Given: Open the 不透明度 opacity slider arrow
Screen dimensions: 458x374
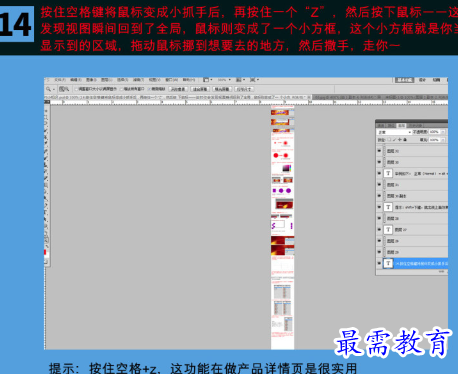Looking at the screenshot, I should pyautogui.click(x=443, y=132).
